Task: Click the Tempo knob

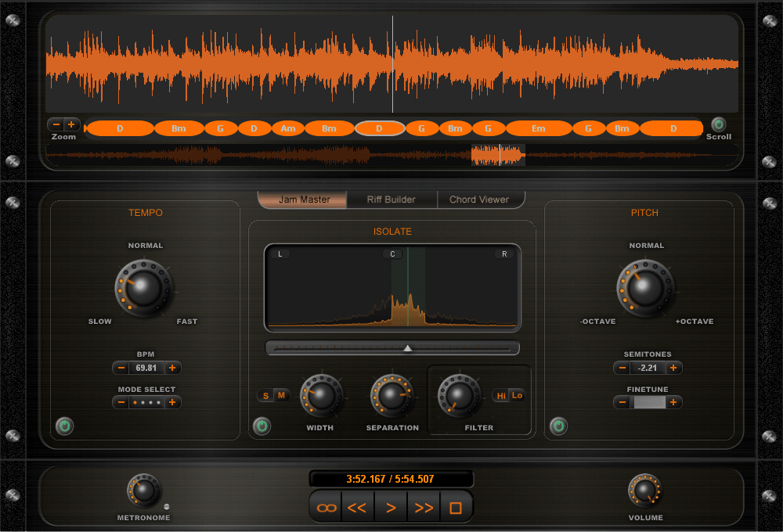Action: coord(144,288)
